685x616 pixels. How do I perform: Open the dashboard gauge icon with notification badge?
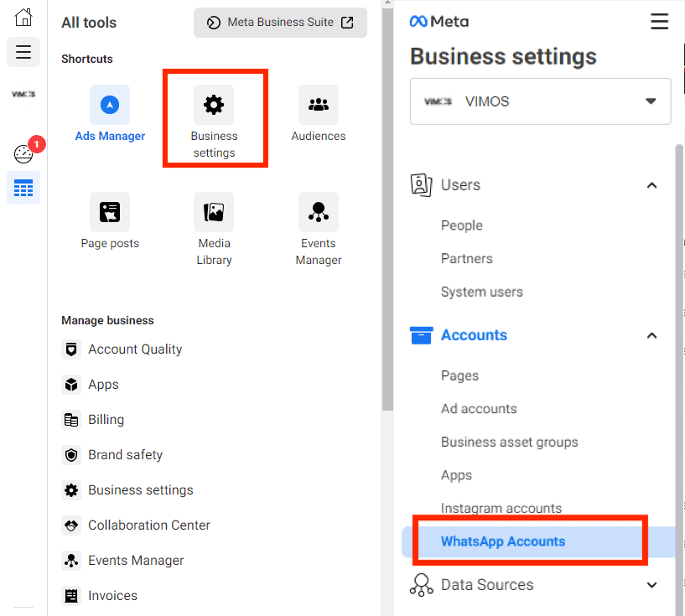click(23, 153)
